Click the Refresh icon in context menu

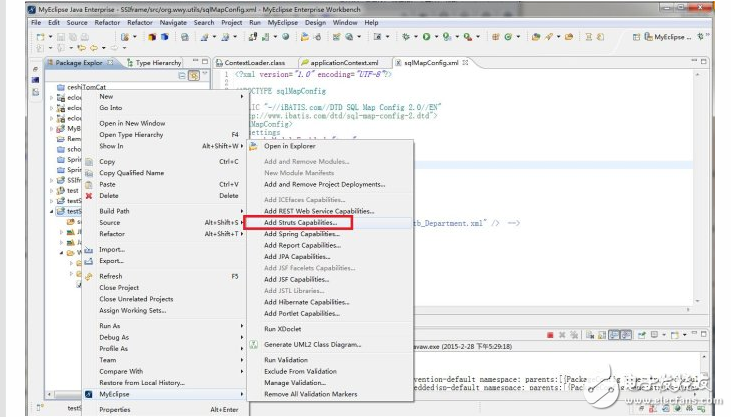point(89,276)
